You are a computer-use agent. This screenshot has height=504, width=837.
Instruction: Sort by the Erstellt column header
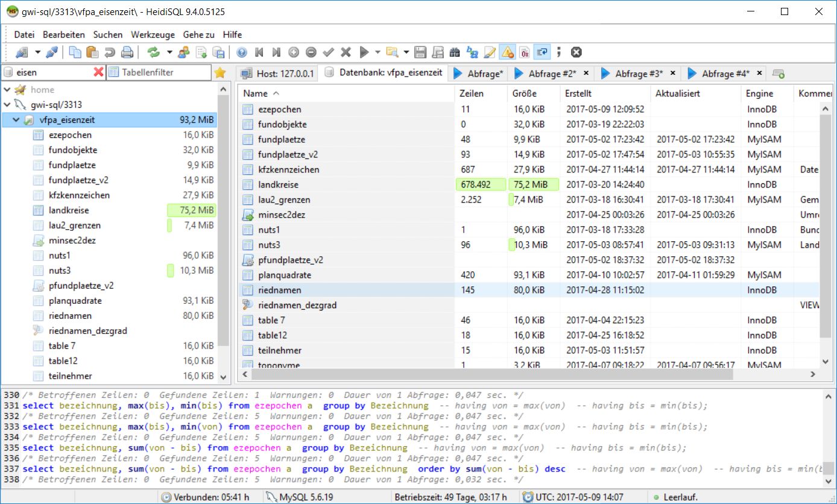[x=605, y=93]
